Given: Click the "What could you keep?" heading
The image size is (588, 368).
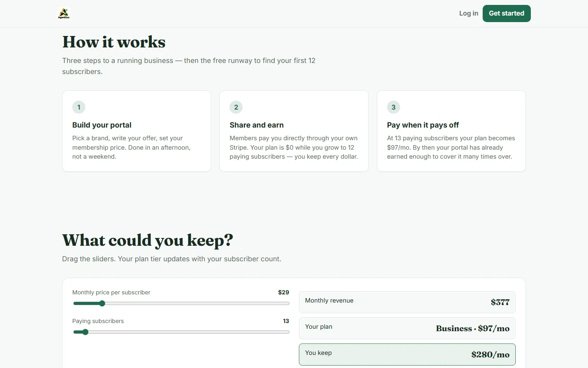Looking at the screenshot, I should (147, 240).
